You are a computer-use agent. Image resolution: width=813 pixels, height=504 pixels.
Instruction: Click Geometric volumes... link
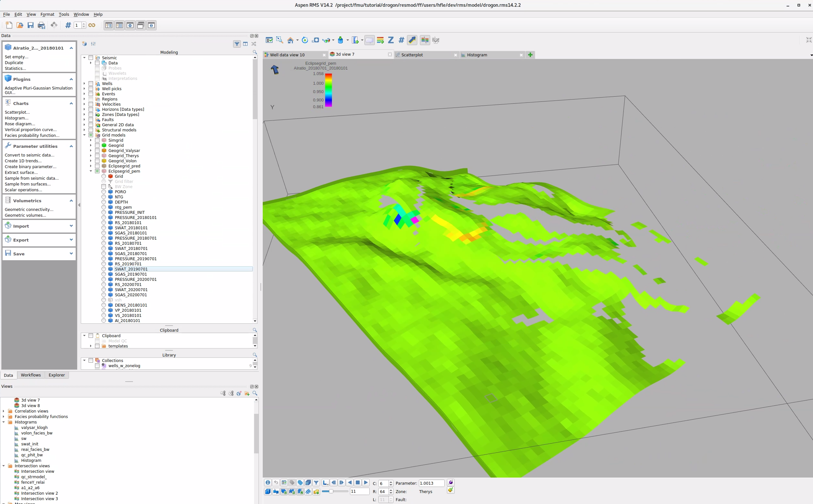click(26, 215)
